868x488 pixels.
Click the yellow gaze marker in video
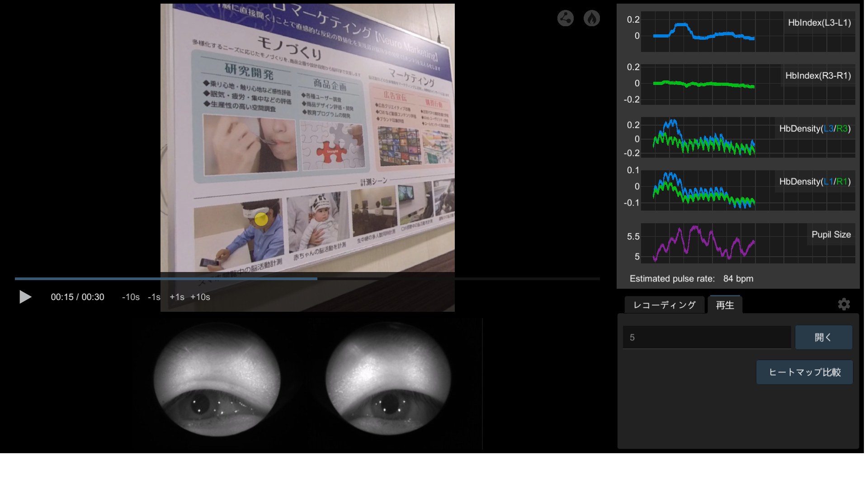(x=261, y=219)
